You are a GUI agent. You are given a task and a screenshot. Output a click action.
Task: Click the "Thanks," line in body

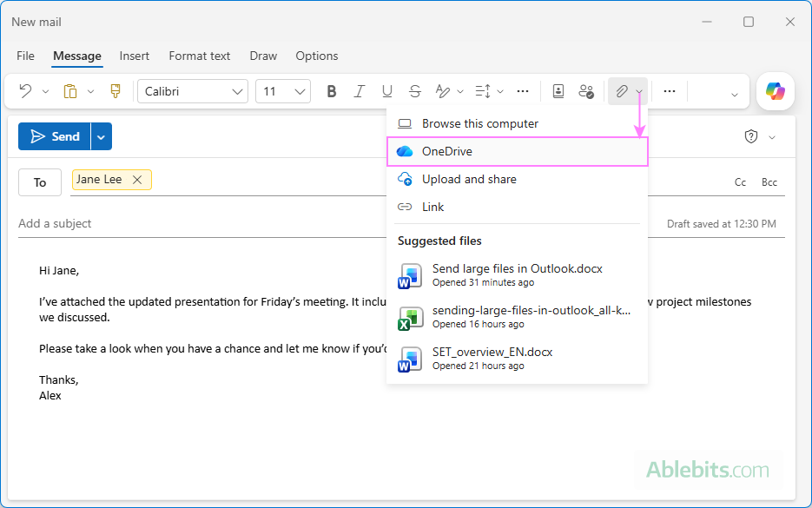pos(58,380)
